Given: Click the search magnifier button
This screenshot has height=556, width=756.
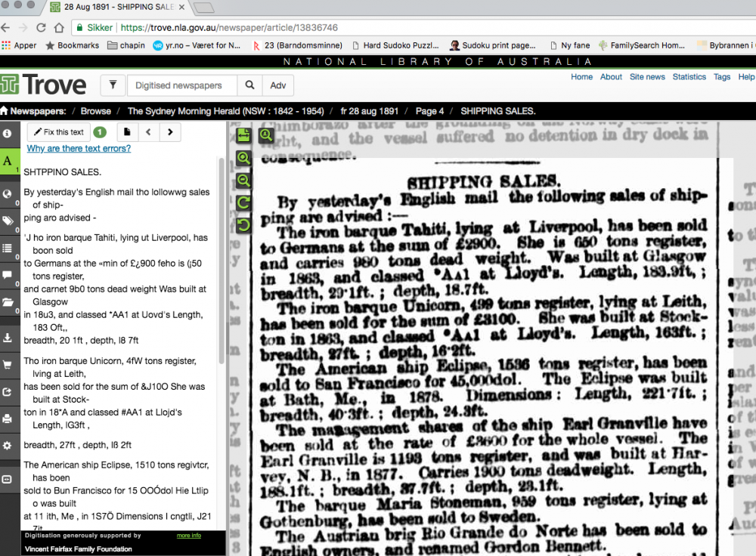Looking at the screenshot, I should coord(249,85).
